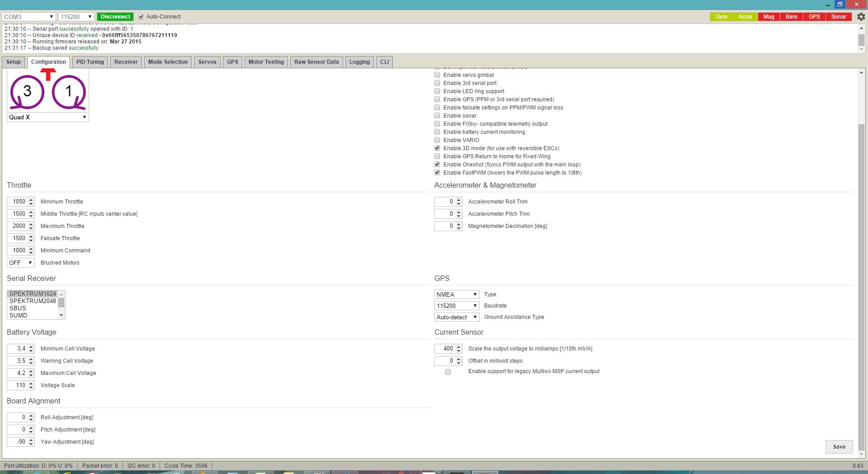Screen dimensions: 868x474
Task: Decrease the Yaw Adjustment value with down arrow
Action: [31, 444]
